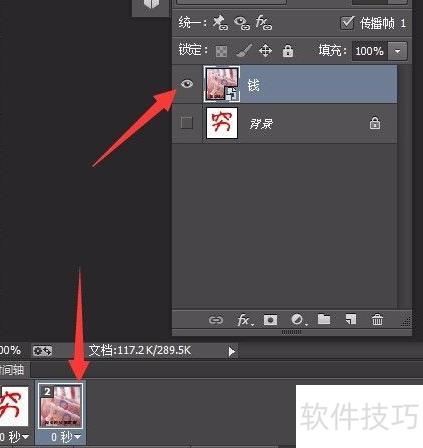Create a new layer
This screenshot has width=423, height=448.
pos(350,319)
